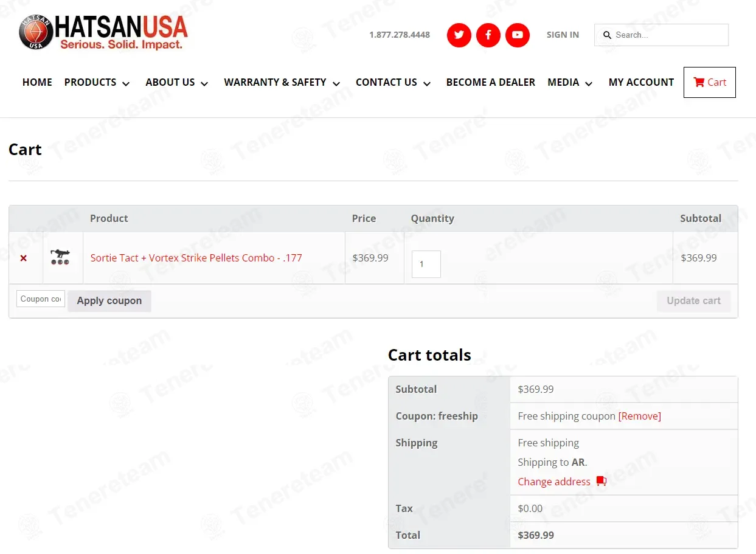This screenshot has height=554, width=756.
Task: Click the Update cart button
Action: [693, 301]
